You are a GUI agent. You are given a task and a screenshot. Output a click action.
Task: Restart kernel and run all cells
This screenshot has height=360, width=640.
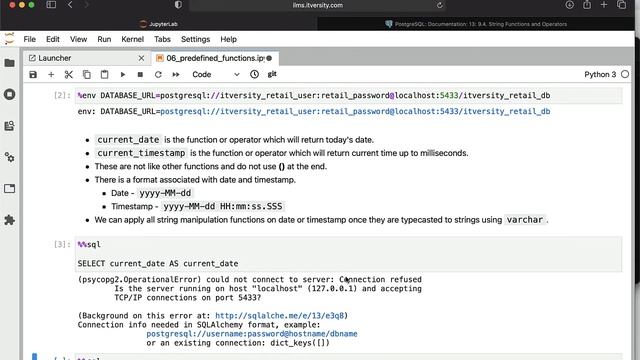[176, 74]
